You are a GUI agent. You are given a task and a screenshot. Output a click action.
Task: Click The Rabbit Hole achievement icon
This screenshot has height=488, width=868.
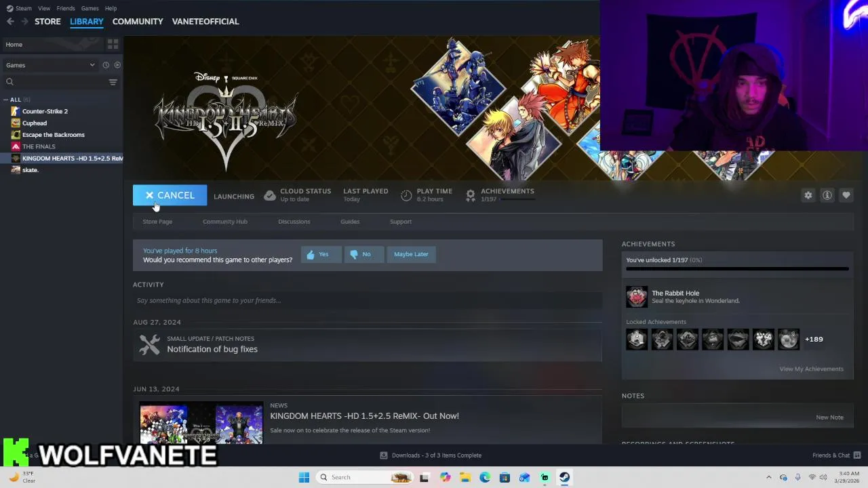coord(637,297)
